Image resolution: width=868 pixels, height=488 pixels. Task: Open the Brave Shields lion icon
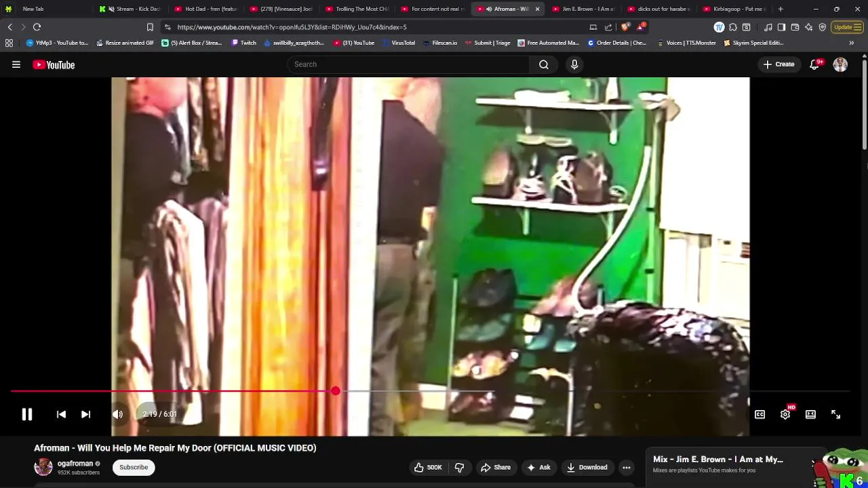click(625, 27)
